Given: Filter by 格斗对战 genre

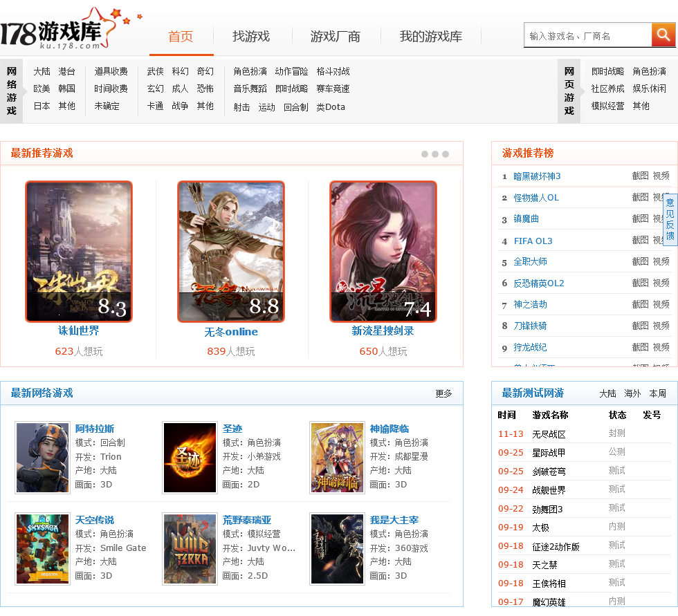Looking at the screenshot, I should click(x=333, y=71).
